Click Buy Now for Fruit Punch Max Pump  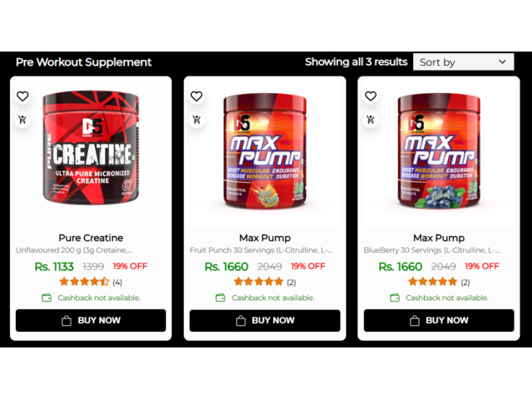click(x=265, y=320)
